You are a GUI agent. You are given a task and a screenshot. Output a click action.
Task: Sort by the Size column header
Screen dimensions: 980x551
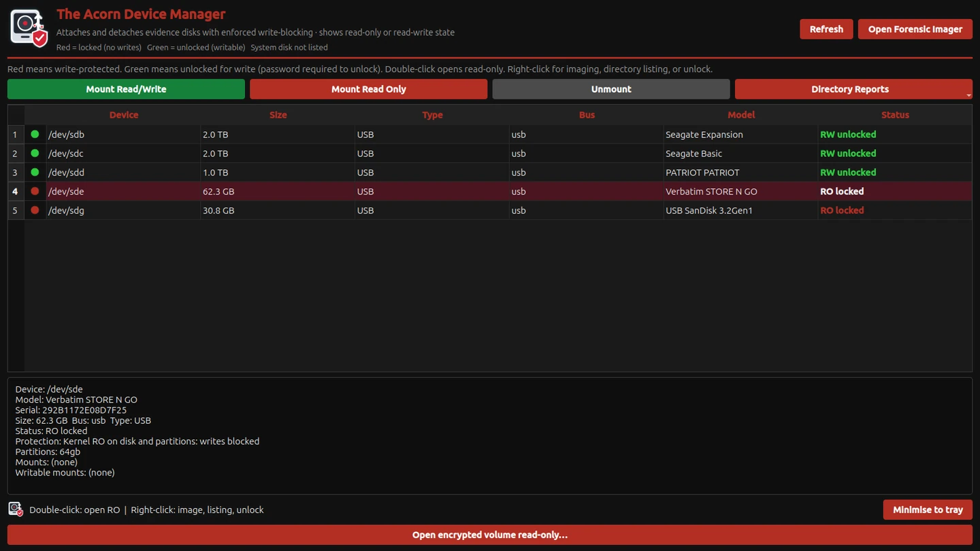[x=278, y=115]
